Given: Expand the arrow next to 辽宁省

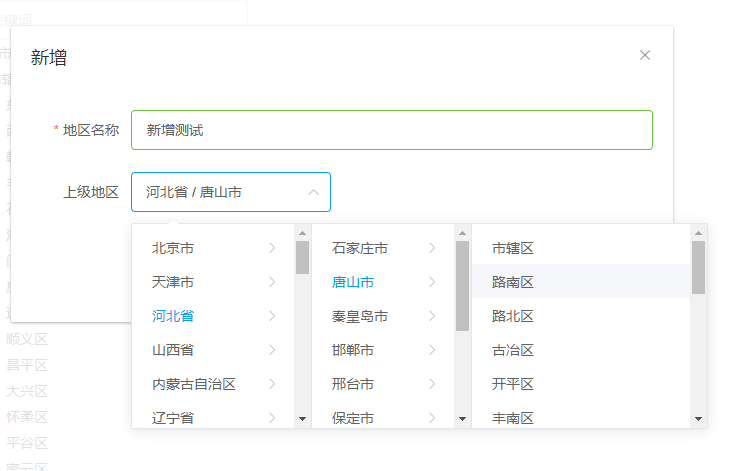Looking at the screenshot, I should (x=272, y=418).
